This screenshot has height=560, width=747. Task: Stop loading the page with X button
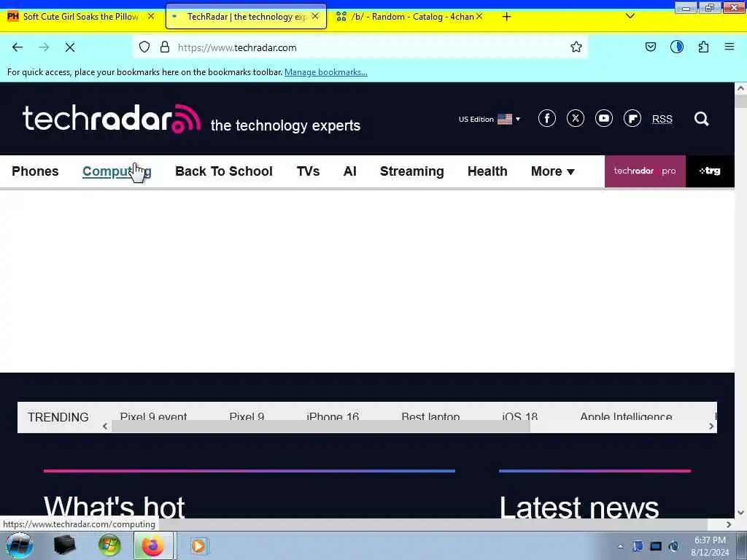[x=70, y=47]
